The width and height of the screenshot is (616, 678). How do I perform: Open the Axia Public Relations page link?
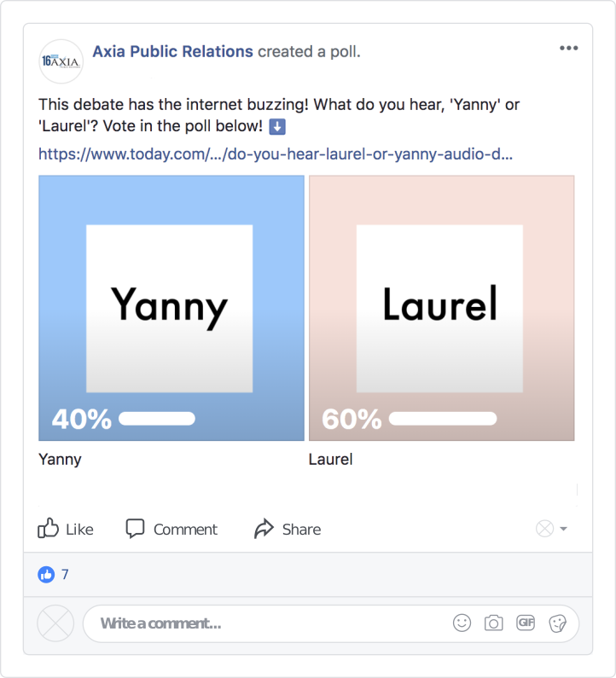pyautogui.click(x=172, y=51)
